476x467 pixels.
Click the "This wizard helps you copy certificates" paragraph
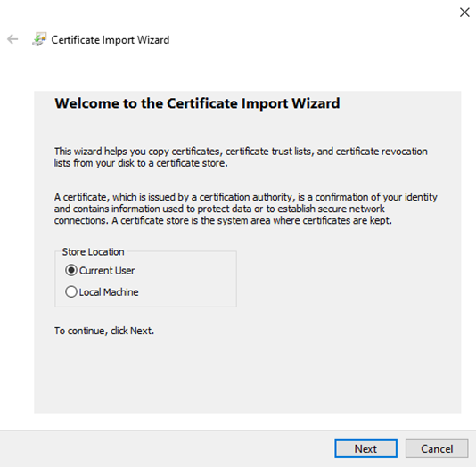click(241, 157)
